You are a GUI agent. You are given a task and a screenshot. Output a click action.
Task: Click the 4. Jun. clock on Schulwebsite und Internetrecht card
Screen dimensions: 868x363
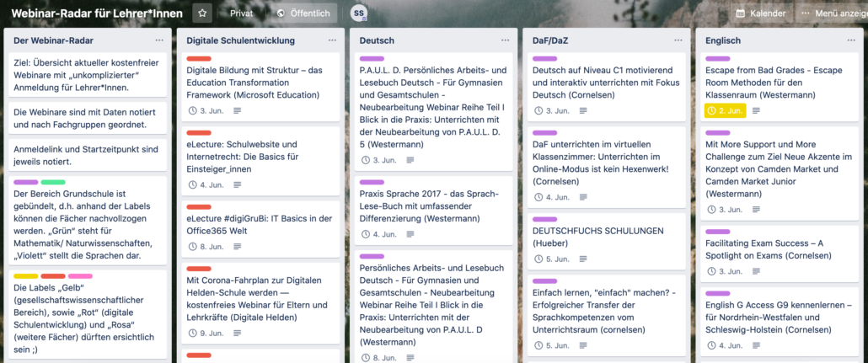(x=193, y=184)
